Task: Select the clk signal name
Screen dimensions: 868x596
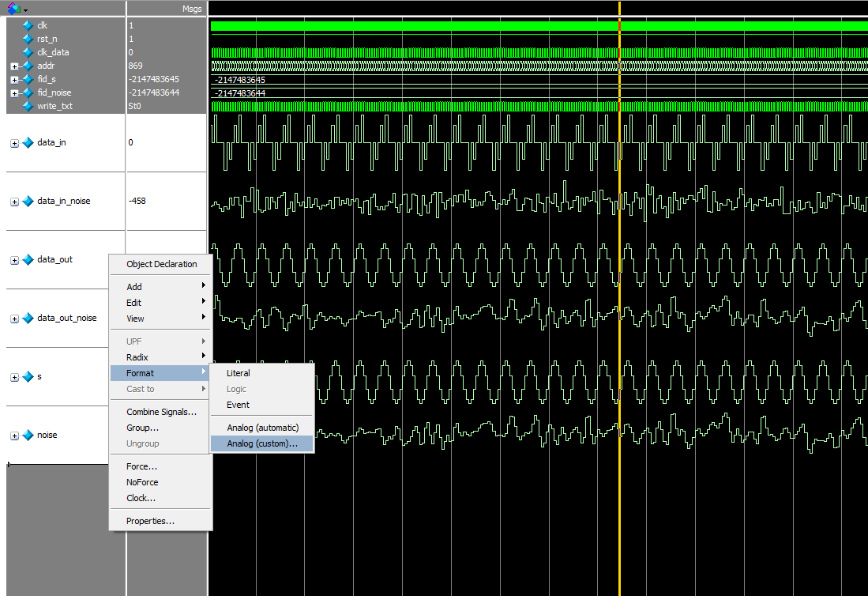Action: point(42,25)
